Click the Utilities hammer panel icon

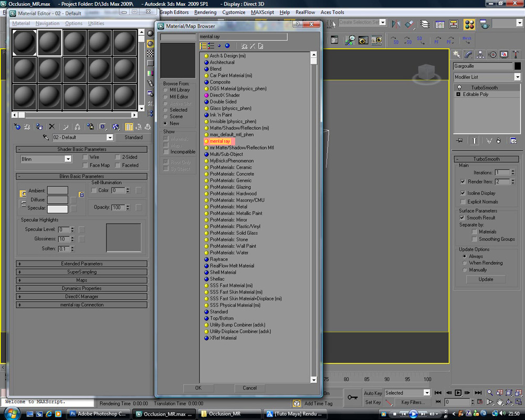pyautogui.click(x=517, y=55)
